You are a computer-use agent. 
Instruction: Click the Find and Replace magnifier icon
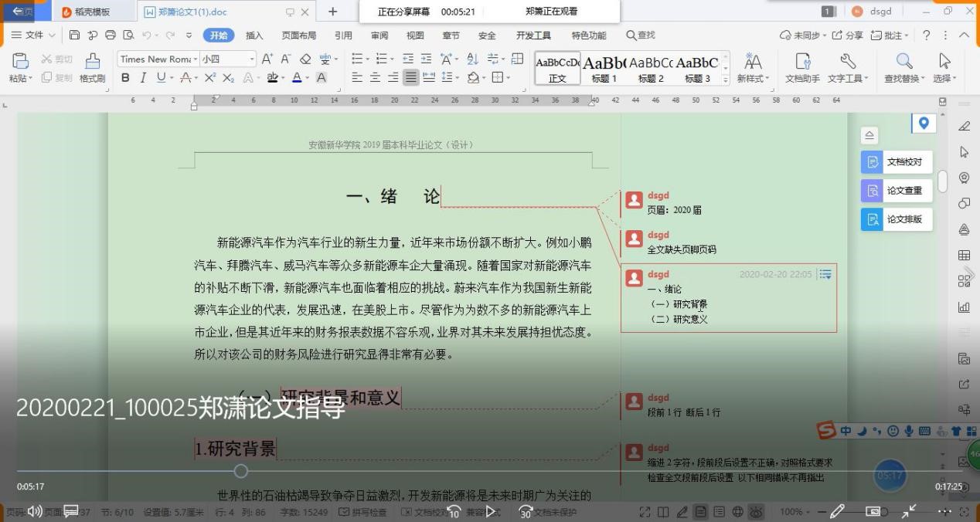pyautogui.click(x=903, y=62)
